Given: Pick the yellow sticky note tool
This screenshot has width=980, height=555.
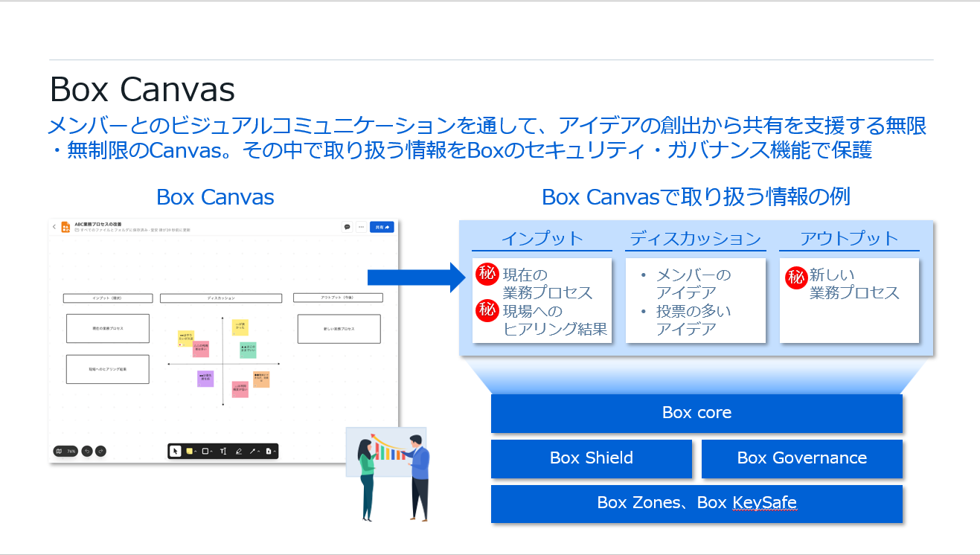Looking at the screenshot, I should (x=190, y=451).
